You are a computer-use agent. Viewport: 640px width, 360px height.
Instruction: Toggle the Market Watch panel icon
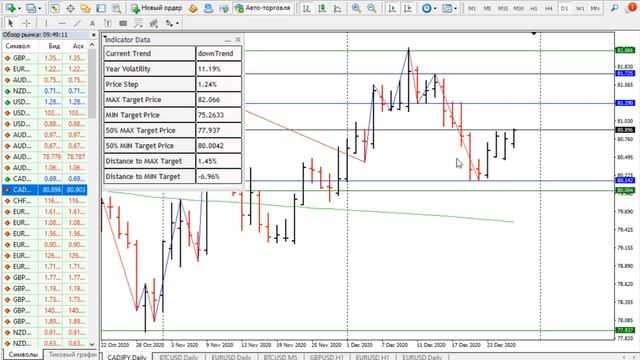tap(55, 8)
